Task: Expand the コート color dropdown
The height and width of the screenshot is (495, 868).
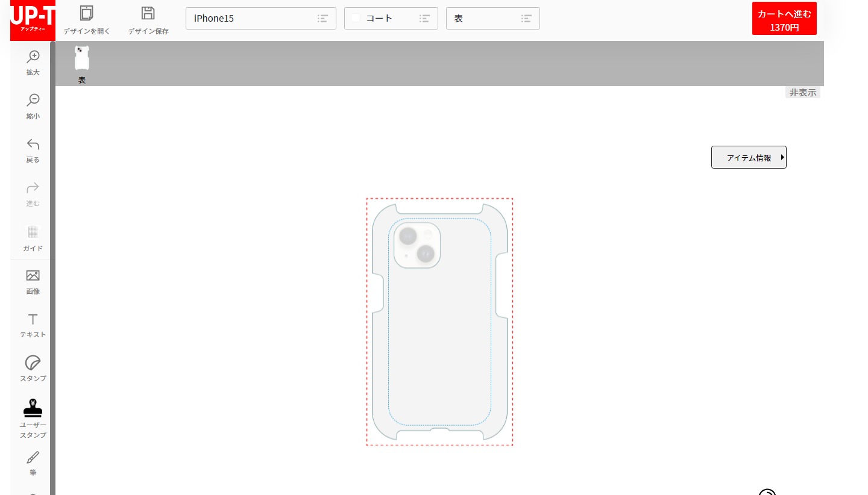Action: pos(391,18)
